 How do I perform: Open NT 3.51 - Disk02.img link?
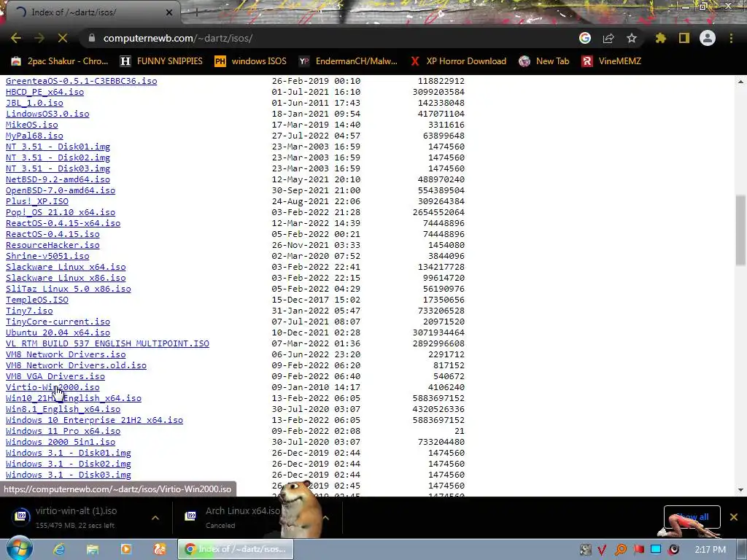click(x=58, y=157)
